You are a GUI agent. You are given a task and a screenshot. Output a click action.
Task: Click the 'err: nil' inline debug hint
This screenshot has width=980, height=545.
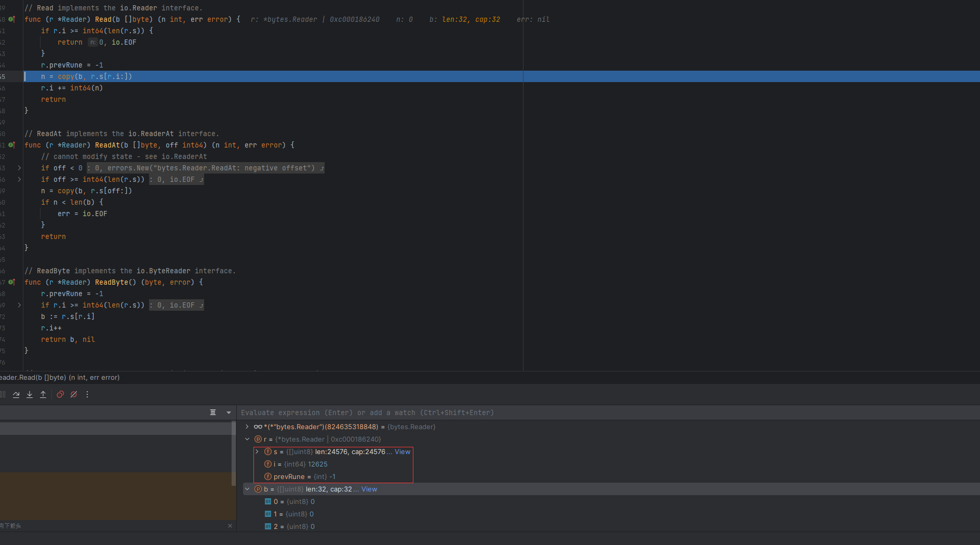pos(533,19)
